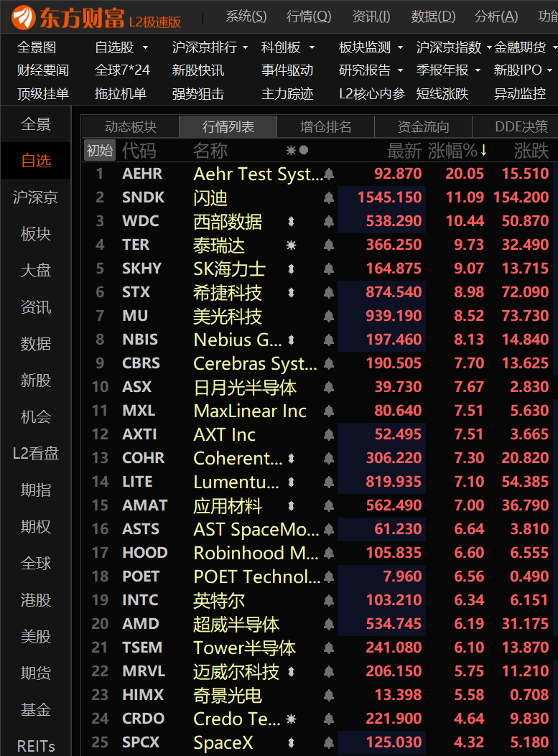
Task: Select the Aehr Test Syst... stock name
Action: [258, 174]
